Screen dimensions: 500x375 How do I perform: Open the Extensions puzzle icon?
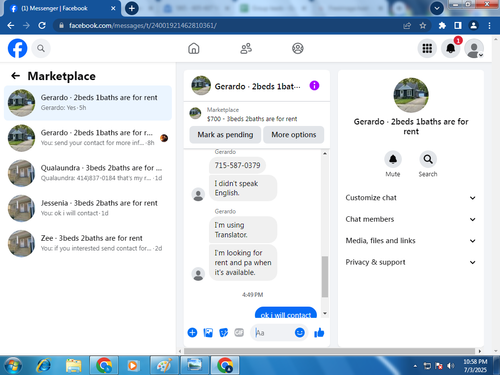(x=442, y=26)
